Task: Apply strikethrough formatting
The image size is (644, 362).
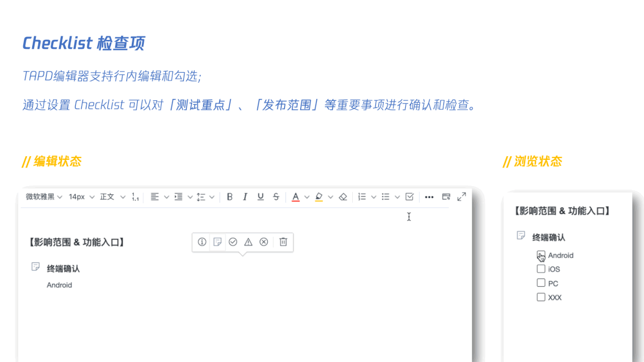Action: pos(275,196)
